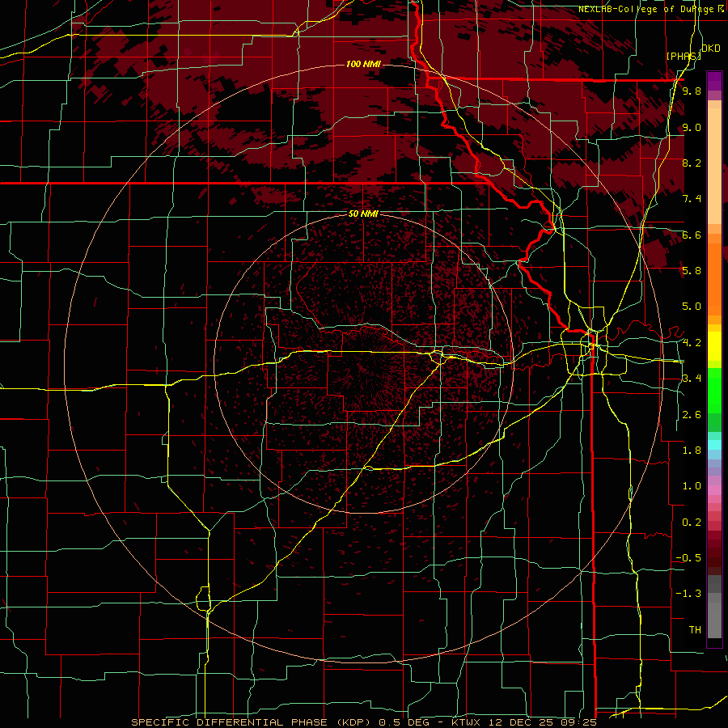Click the 4.2 legend value
The image size is (728, 728).
[x=692, y=343]
